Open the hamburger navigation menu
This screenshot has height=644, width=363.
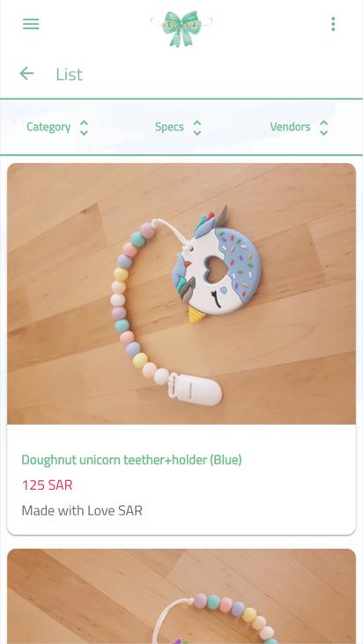31,24
